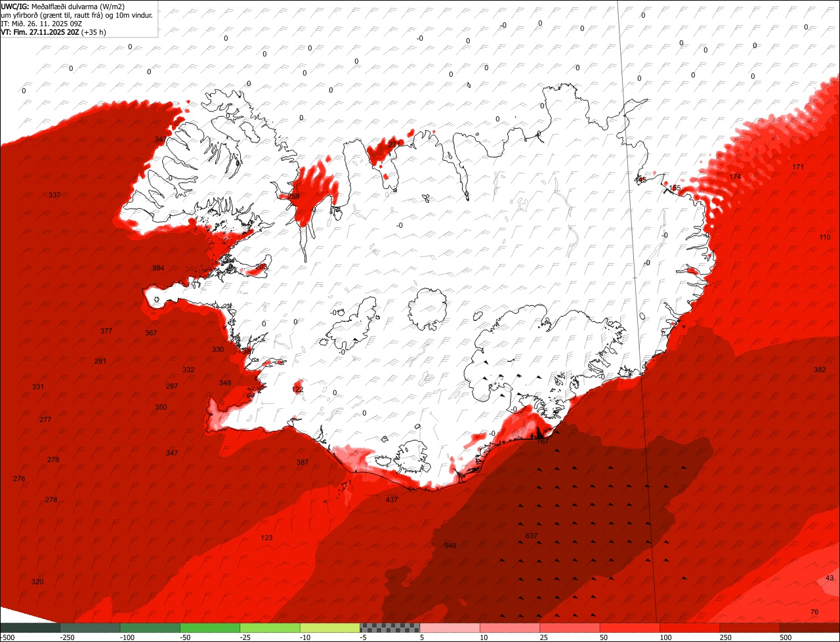Click the map value 382 in the east
Viewport: 840px width, 642px height.
coord(820,370)
